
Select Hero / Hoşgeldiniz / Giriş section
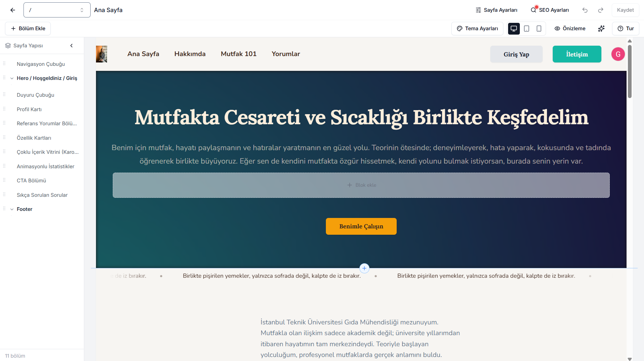pyautogui.click(x=47, y=78)
